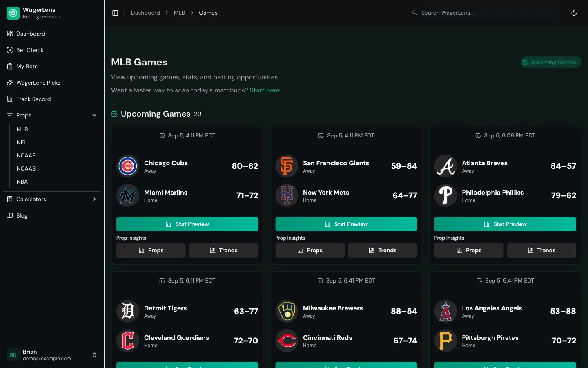The height and width of the screenshot is (368, 588).
Task: Click the Upcoming Games badge
Action: tap(550, 62)
